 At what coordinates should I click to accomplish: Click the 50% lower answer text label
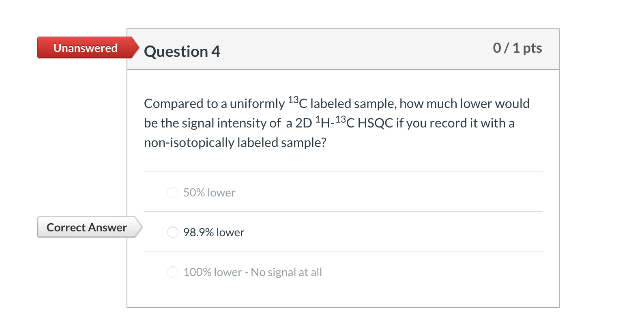point(208,192)
